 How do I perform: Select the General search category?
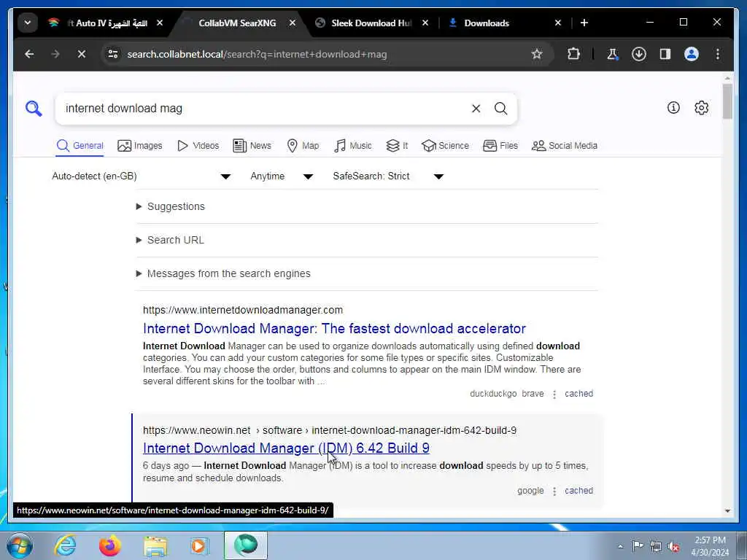pos(80,146)
